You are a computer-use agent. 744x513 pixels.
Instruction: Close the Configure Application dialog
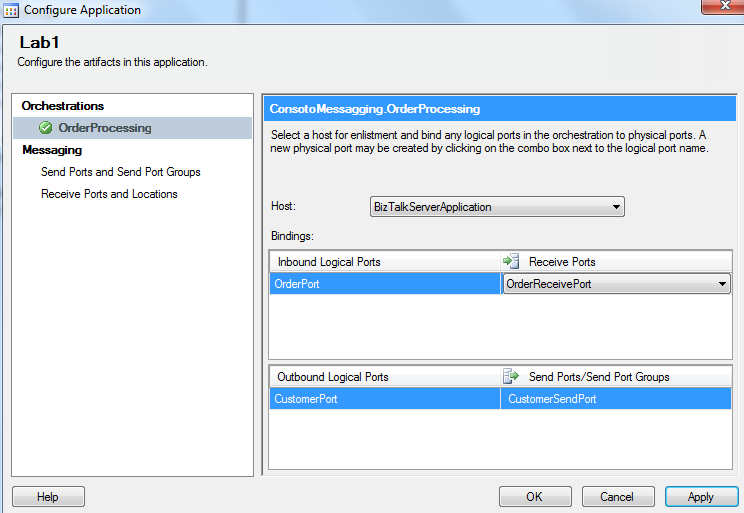(x=719, y=7)
